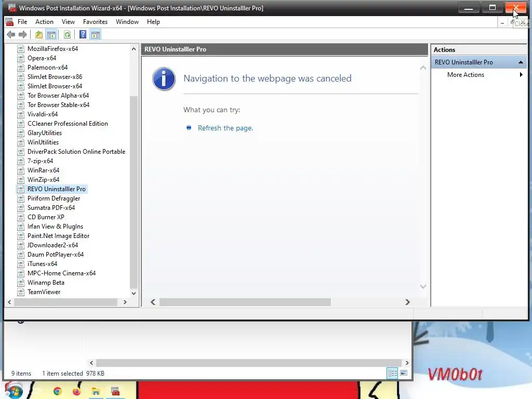
Task: Click tree panel horizontal scrollbar right arrow
Action: tap(125, 302)
